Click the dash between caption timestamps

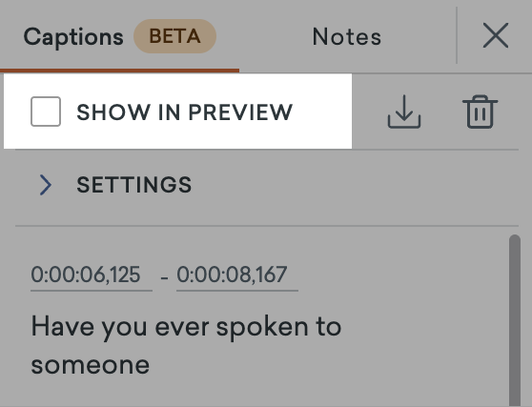click(x=164, y=278)
